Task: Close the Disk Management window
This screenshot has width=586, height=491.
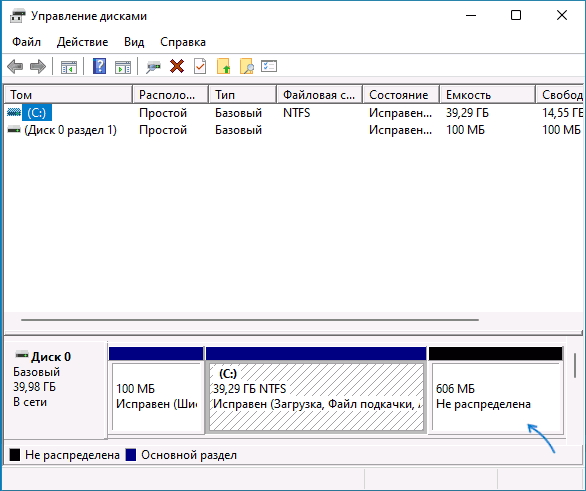Action: click(x=562, y=16)
